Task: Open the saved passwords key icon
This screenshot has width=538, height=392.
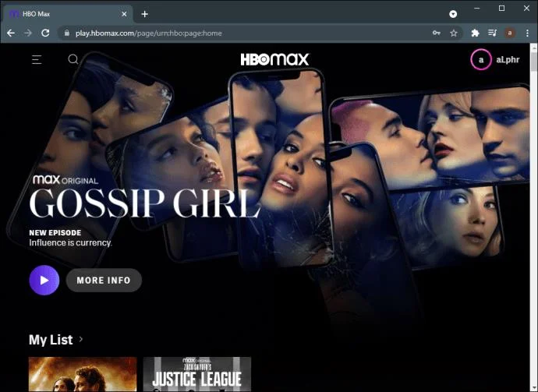Action: [437, 33]
